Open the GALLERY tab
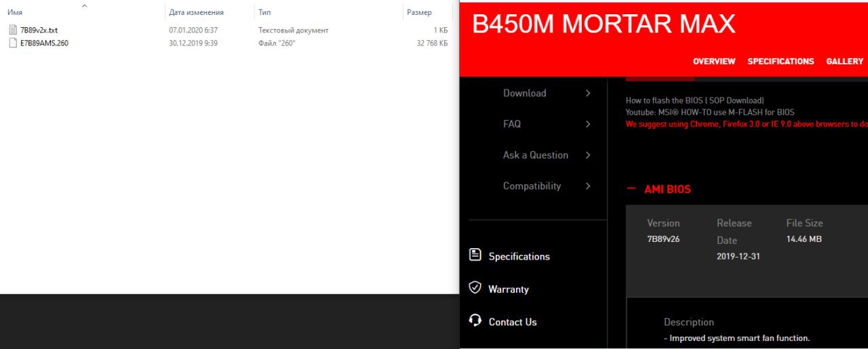868x349 pixels. 844,61
